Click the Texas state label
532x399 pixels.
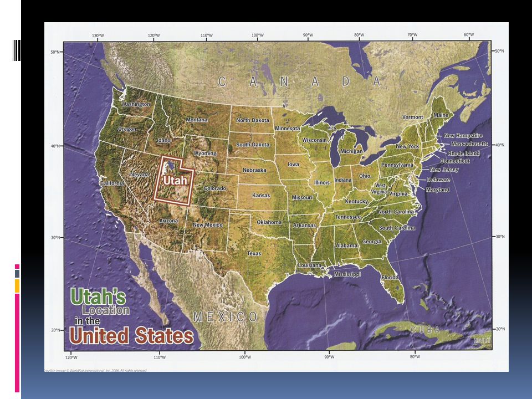254,253
